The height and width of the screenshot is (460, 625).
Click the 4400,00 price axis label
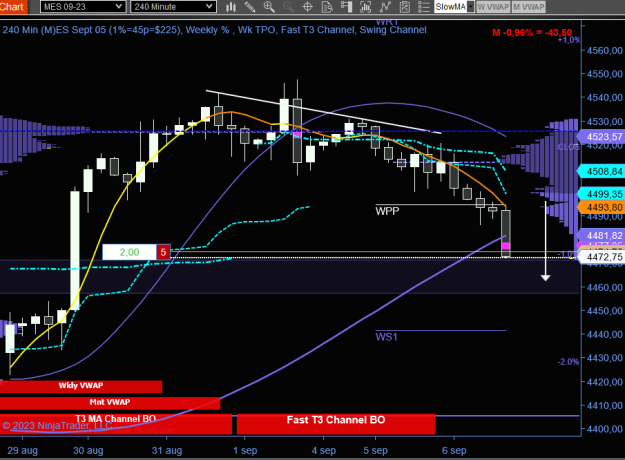tap(605, 429)
